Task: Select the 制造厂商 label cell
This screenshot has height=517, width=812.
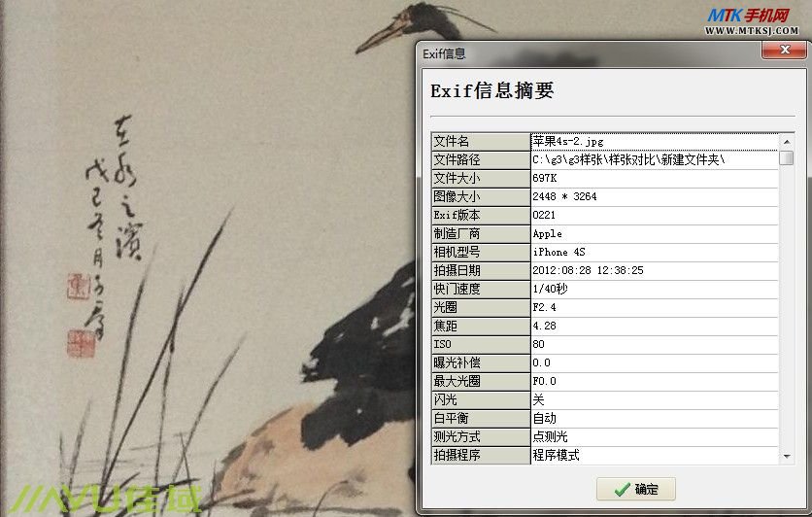Action: [481, 233]
